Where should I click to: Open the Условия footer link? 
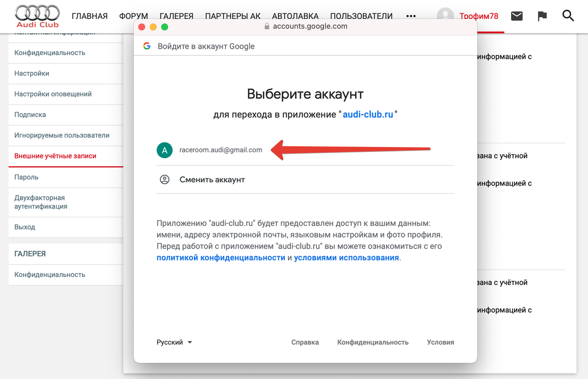[x=441, y=342]
